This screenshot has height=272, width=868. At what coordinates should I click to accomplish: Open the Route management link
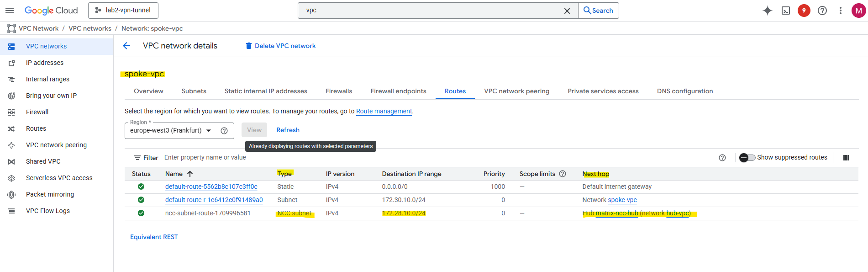(384, 111)
